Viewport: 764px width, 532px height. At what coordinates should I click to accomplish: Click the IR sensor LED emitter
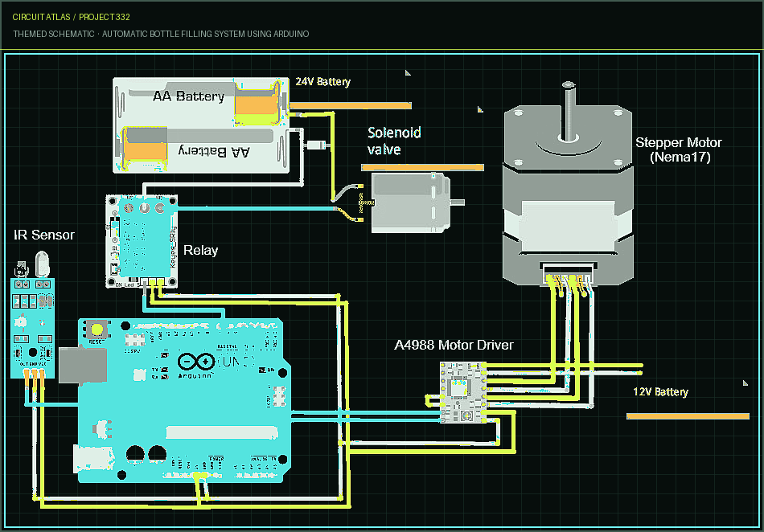pyautogui.click(x=43, y=264)
